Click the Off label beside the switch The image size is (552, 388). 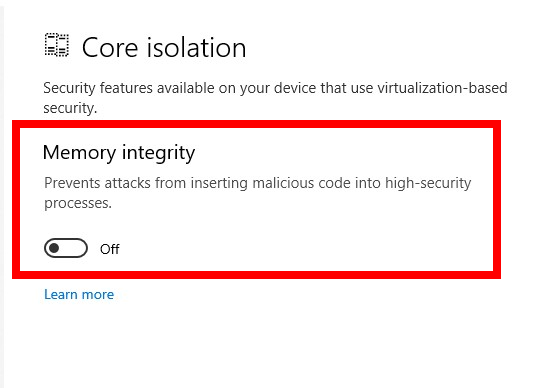click(x=109, y=249)
